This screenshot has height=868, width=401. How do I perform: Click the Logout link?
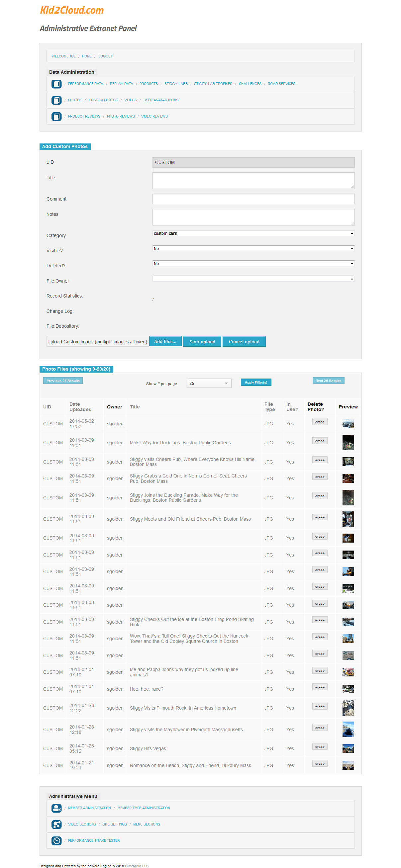coord(105,56)
